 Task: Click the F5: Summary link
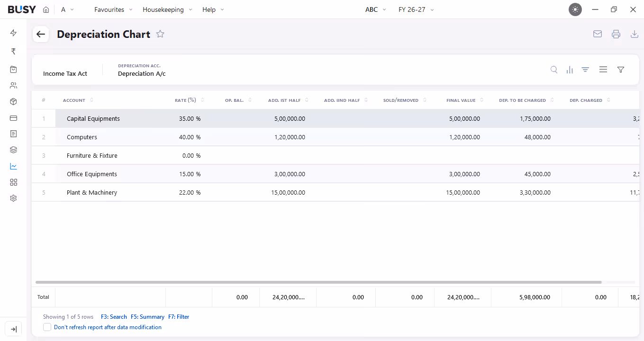(147, 317)
